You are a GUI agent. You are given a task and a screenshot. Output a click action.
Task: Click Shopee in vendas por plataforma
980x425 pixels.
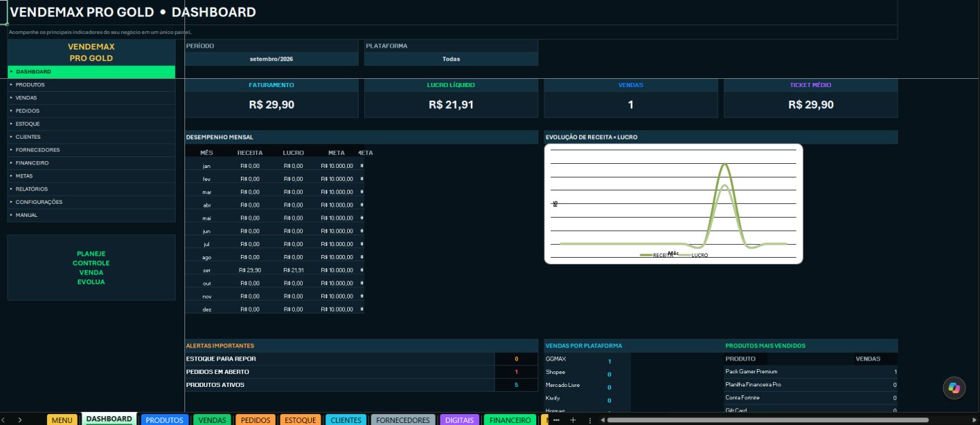tap(555, 372)
